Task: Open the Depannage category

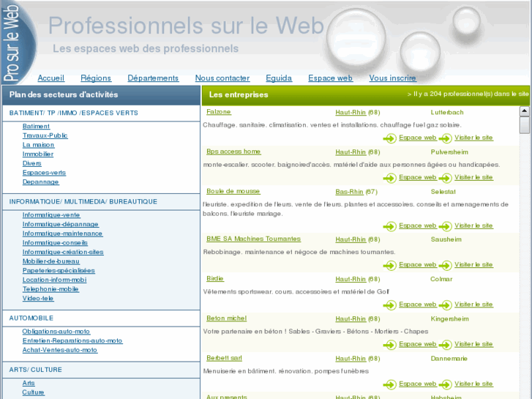Action: 41,182
